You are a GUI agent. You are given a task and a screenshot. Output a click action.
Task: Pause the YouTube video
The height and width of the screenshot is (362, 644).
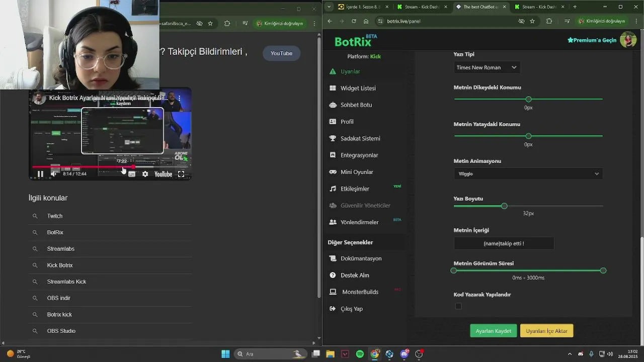pyautogui.click(x=40, y=174)
